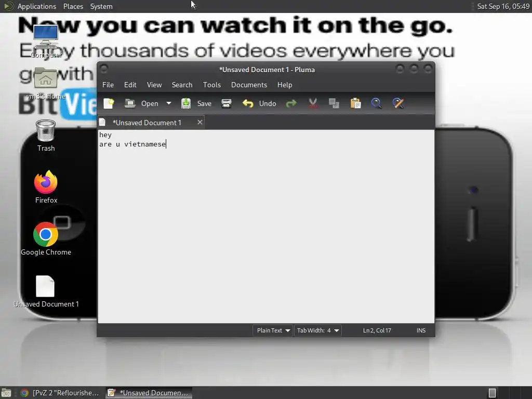This screenshot has width=532, height=399.
Task: Select the Computer desktop icon
Action: pos(46,42)
